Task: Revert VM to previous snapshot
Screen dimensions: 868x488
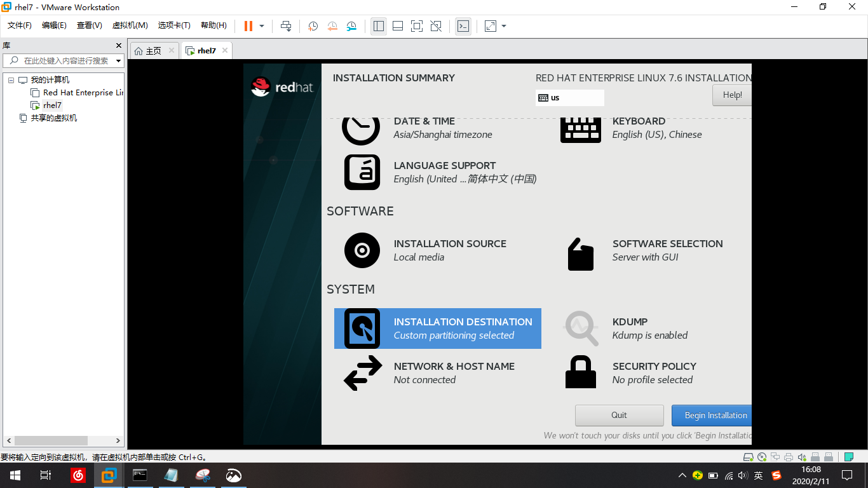Action: (x=332, y=26)
